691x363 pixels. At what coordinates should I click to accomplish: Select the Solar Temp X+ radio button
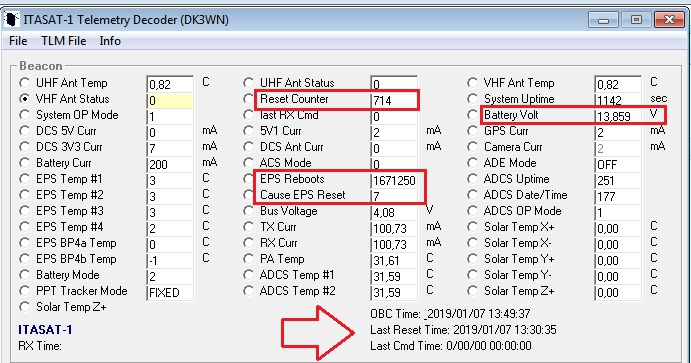pyautogui.click(x=472, y=227)
